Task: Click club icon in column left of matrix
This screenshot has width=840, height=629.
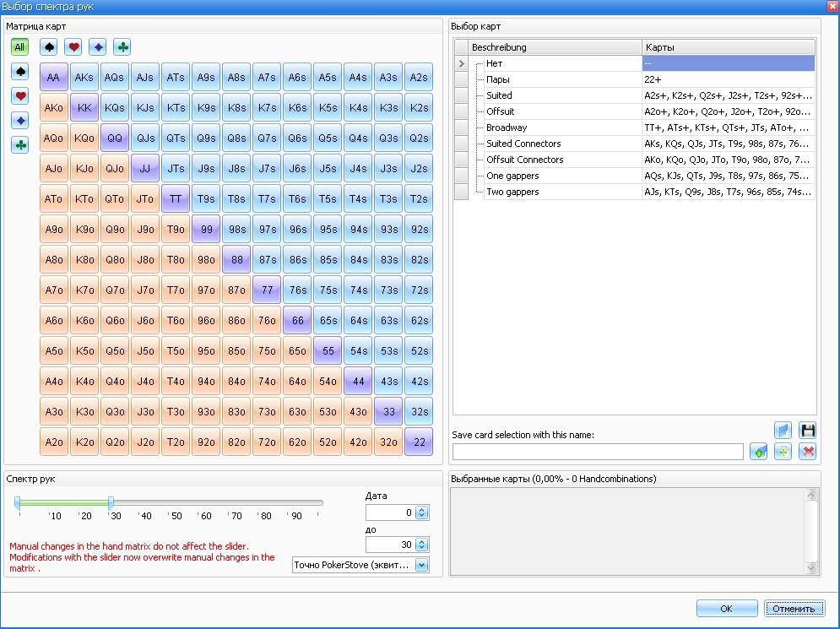Action: [x=20, y=144]
